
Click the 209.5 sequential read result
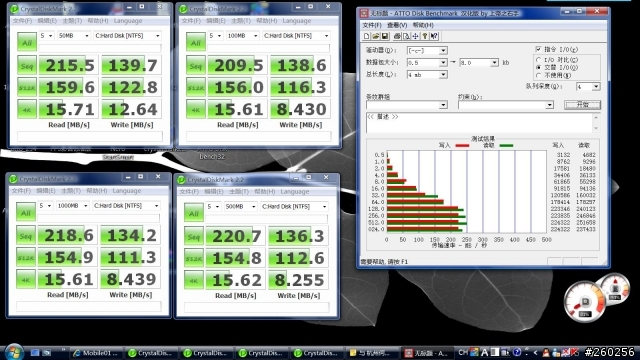pos(237,65)
